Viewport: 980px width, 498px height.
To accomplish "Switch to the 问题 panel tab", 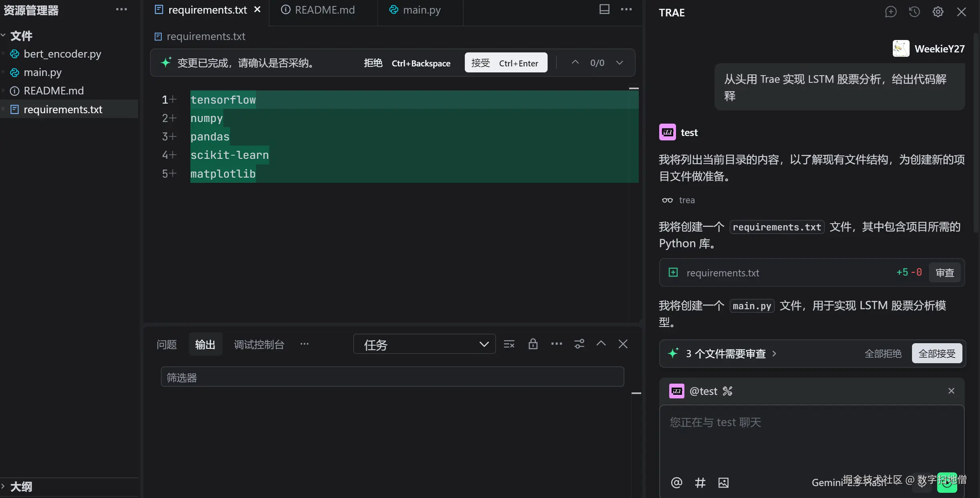I will click(166, 344).
